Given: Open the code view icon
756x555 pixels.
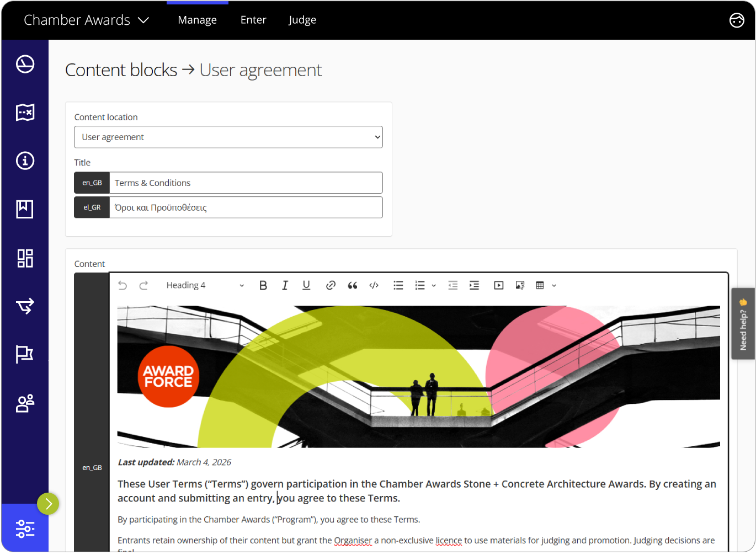Looking at the screenshot, I should point(374,285).
